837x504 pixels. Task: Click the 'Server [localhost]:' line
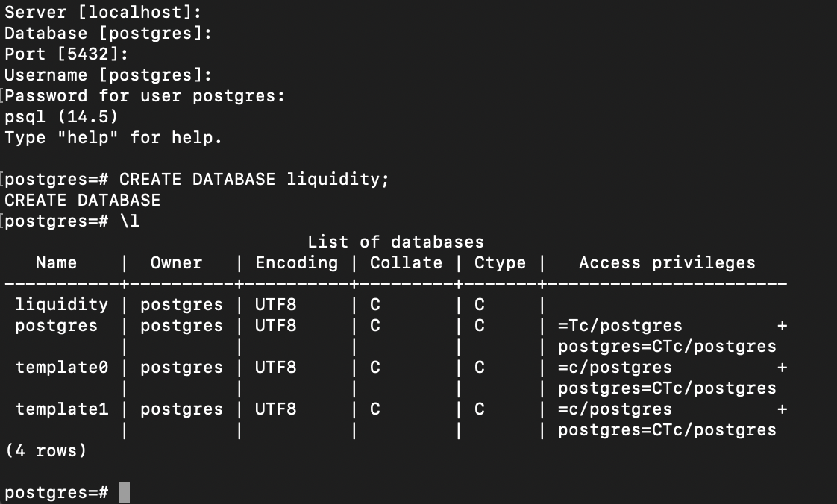pyautogui.click(x=103, y=13)
